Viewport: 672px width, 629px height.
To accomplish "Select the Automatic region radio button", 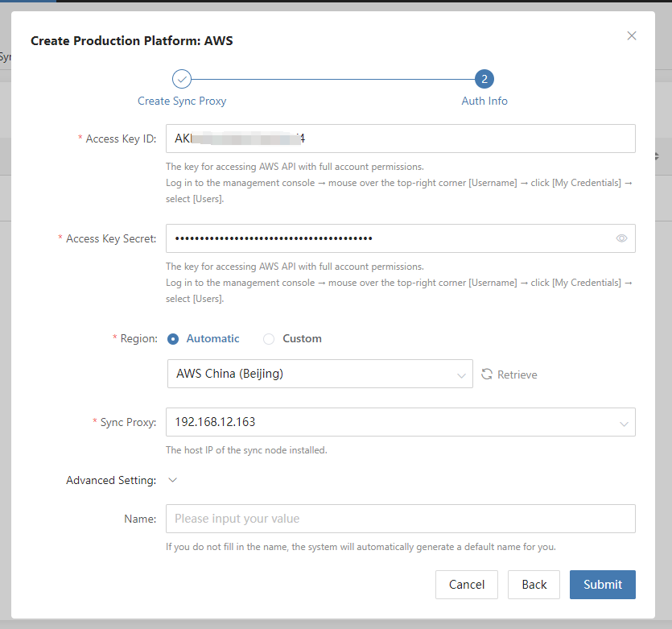I will (x=173, y=339).
